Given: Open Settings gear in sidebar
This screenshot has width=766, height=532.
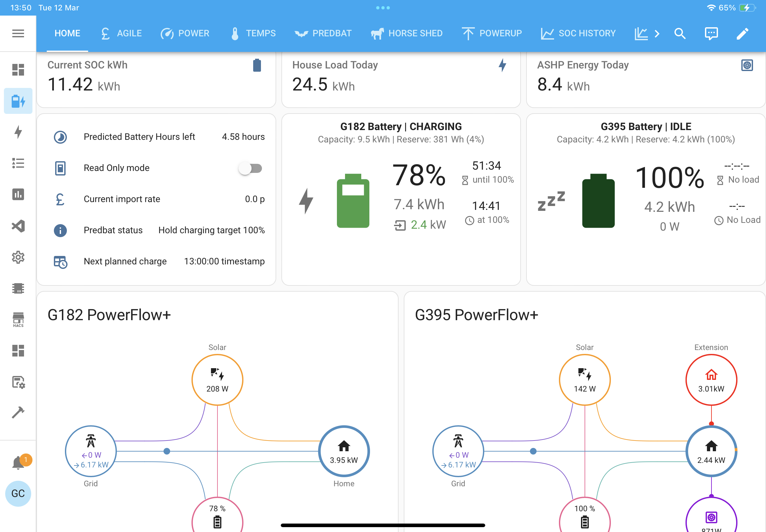Looking at the screenshot, I should pyautogui.click(x=18, y=257).
